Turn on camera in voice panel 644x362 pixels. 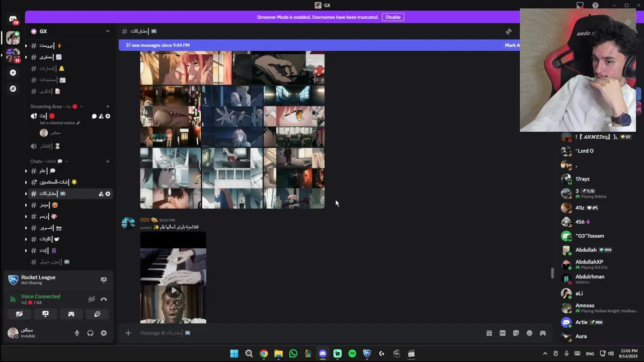(19, 314)
